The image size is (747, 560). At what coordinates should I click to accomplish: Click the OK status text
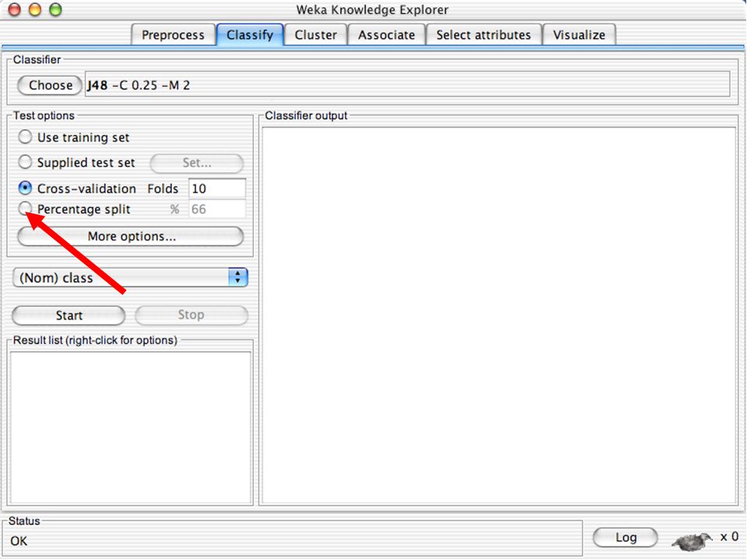(x=19, y=541)
